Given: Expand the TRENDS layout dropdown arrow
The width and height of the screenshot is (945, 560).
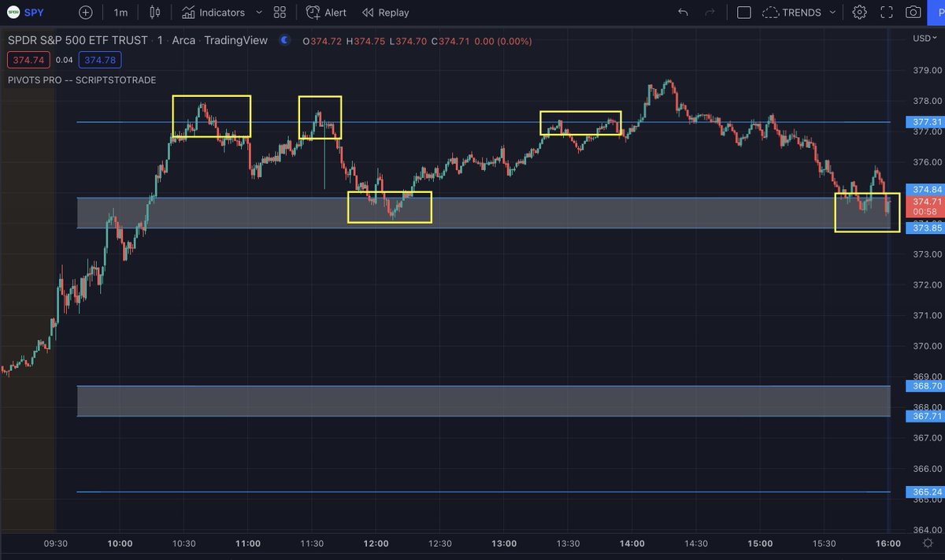Looking at the screenshot, I should click(x=832, y=13).
